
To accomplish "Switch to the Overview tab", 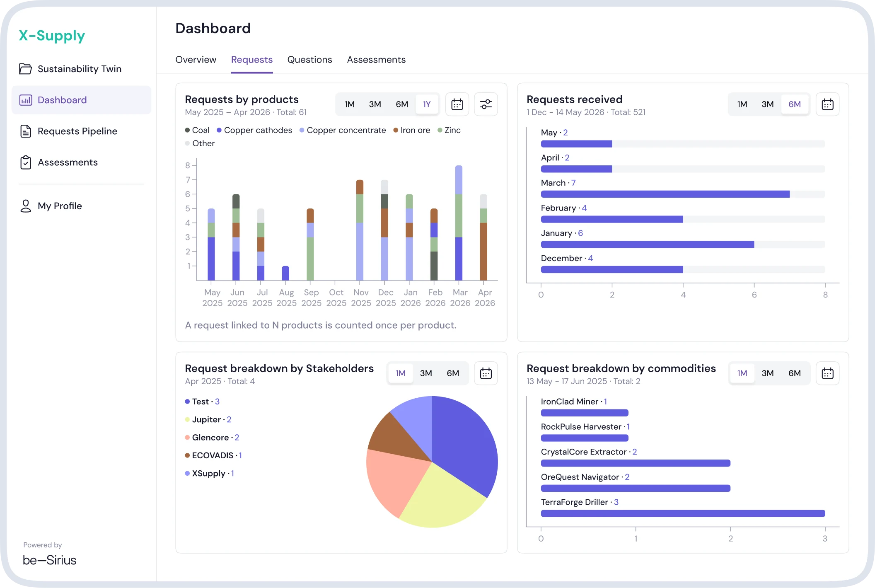I will tap(196, 60).
